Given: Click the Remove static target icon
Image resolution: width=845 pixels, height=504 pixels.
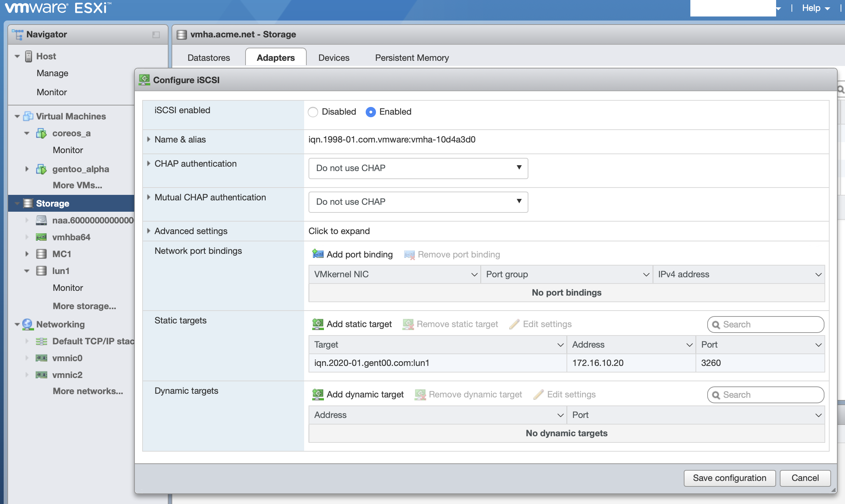Looking at the screenshot, I should (408, 324).
